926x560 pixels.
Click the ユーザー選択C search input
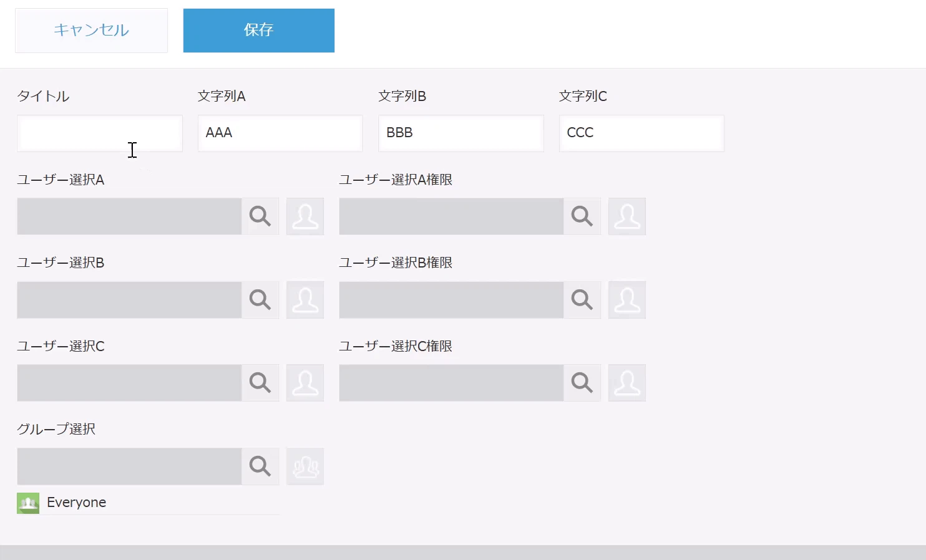(129, 383)
